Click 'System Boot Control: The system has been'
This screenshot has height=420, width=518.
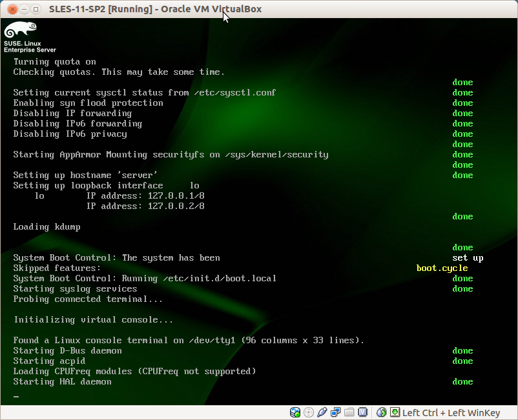116,257
